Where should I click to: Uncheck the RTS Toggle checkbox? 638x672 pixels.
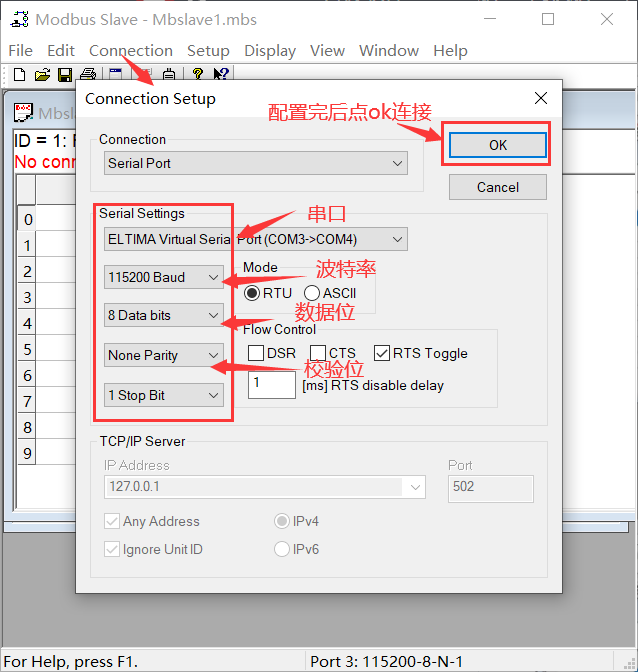381,353
